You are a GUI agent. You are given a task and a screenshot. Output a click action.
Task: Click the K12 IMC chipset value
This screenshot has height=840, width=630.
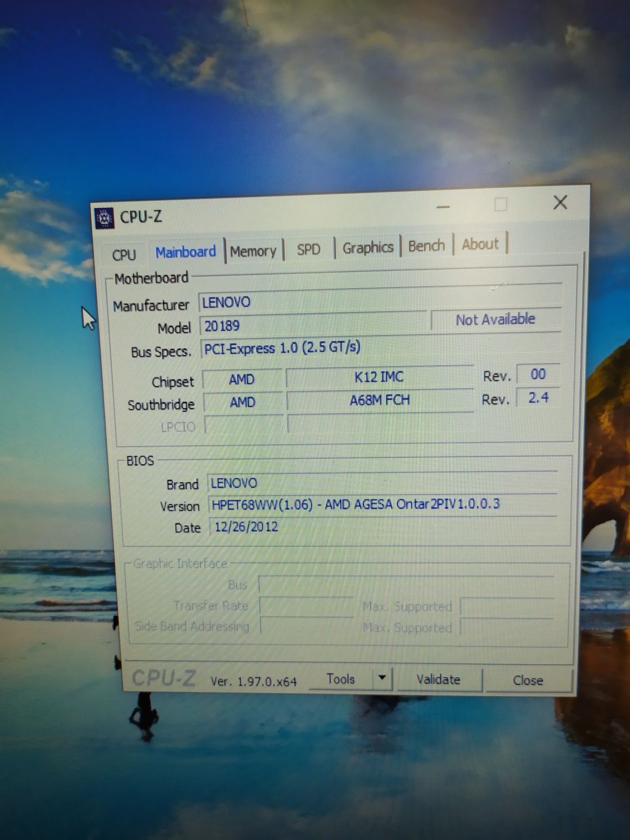(x=379, y=377)
